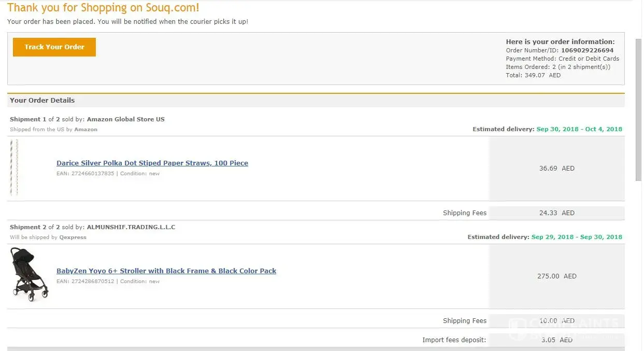Select the order number 1069029226694

click(x=587, y=51)
